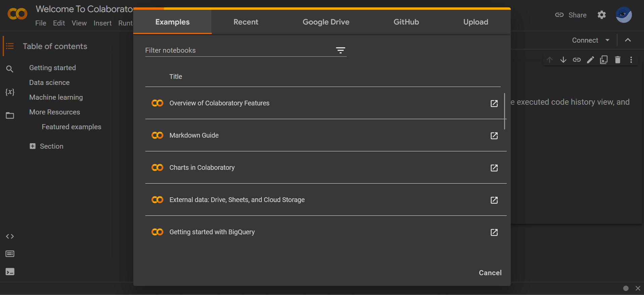This screenshot has height=295, width=644.
Task: Go to Machine learning in table of contents
Action: (x=56, y=97)
